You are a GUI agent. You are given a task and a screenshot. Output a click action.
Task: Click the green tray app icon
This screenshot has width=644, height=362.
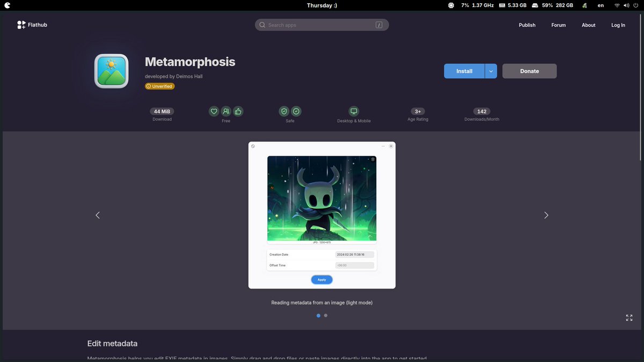(584, 5)
